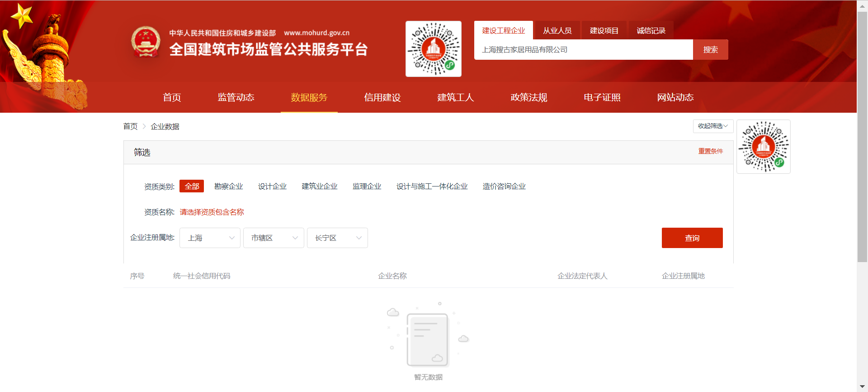Click the company name search input field
868x392 pixels.
(x=583, y=49)
